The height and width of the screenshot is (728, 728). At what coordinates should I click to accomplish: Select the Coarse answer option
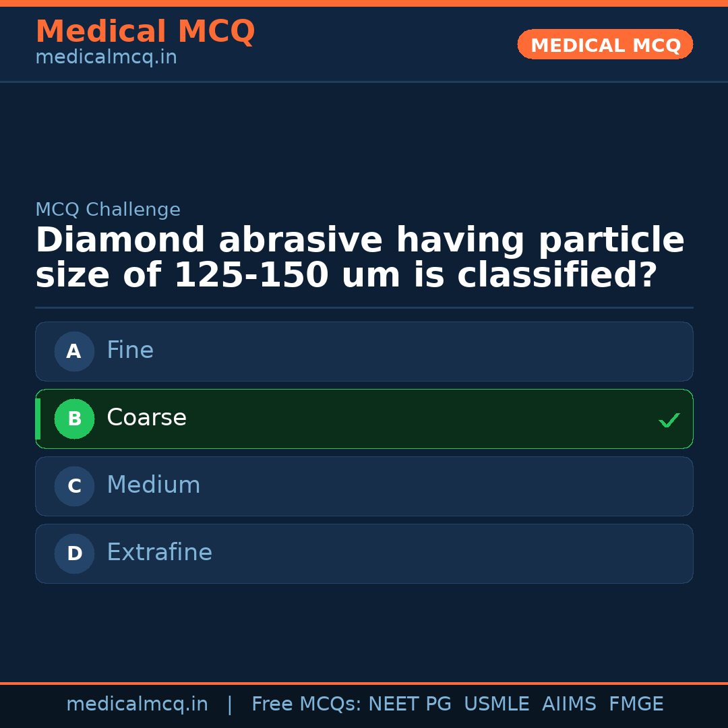(x=364, y=419)
